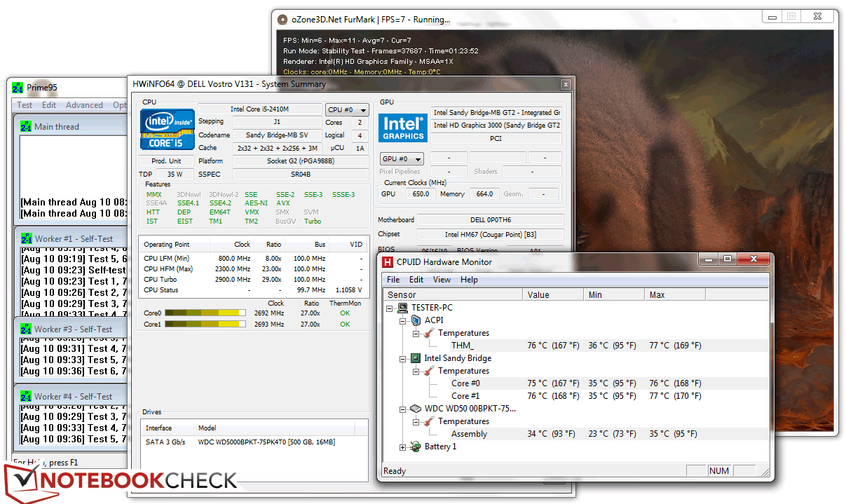This screenshot has width=846, height=504.
Task: Click the WDC hard drive icon
Action: (x=415, y=409)
